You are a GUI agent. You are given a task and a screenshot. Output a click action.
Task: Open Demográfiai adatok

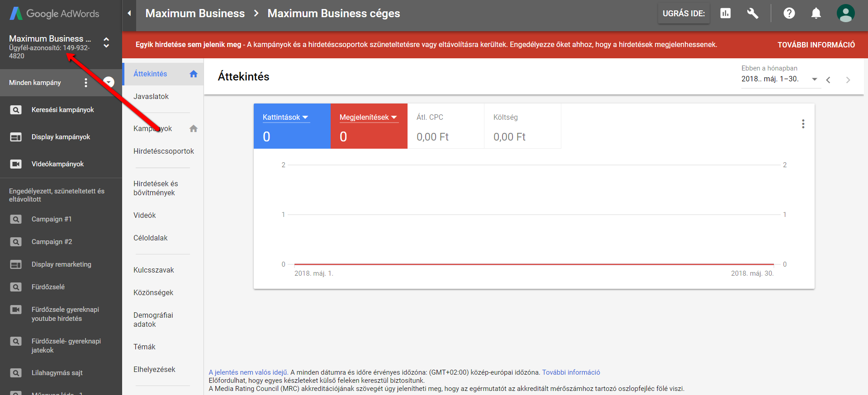tap(153, 320)
